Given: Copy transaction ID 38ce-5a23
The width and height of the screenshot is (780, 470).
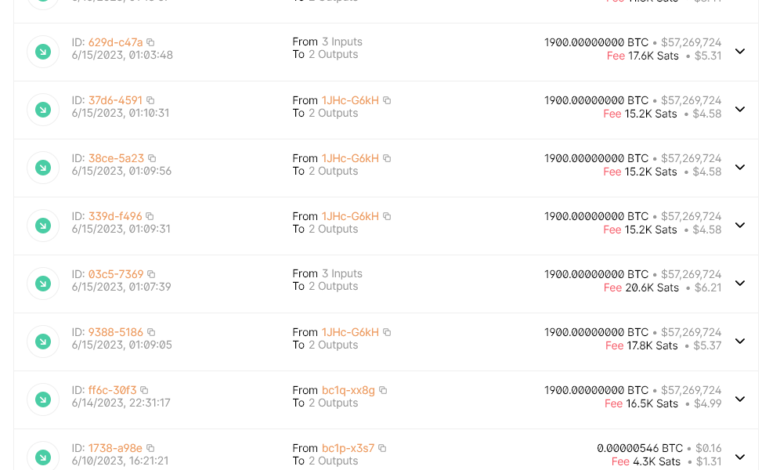Looking at the screenshot, I should coord(152,159).
